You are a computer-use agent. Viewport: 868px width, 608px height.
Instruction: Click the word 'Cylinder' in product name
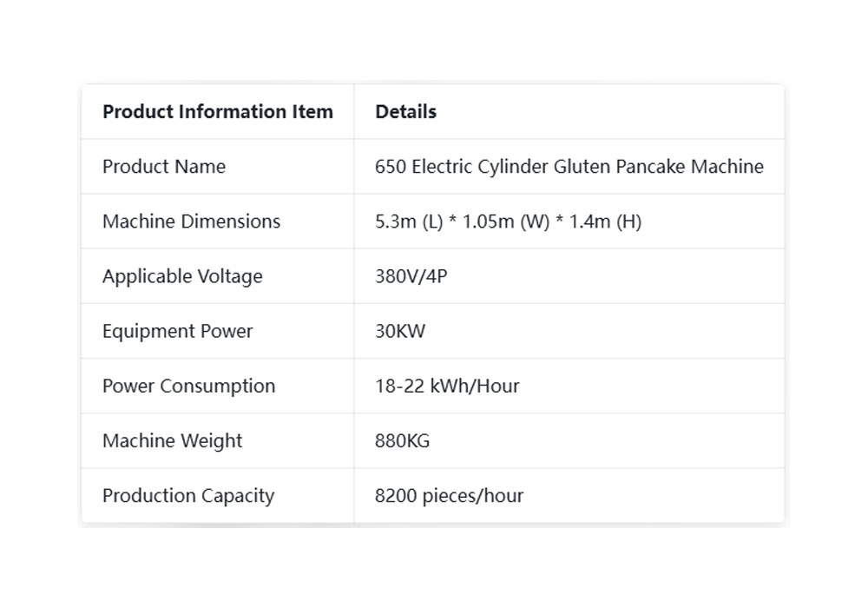[513, 167]
